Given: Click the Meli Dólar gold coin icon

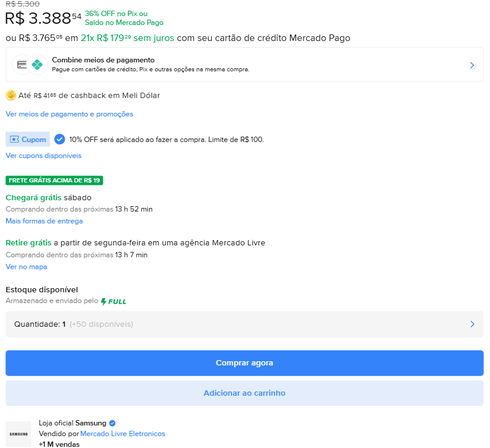Looking at the screenshot, I should (11, 95).
